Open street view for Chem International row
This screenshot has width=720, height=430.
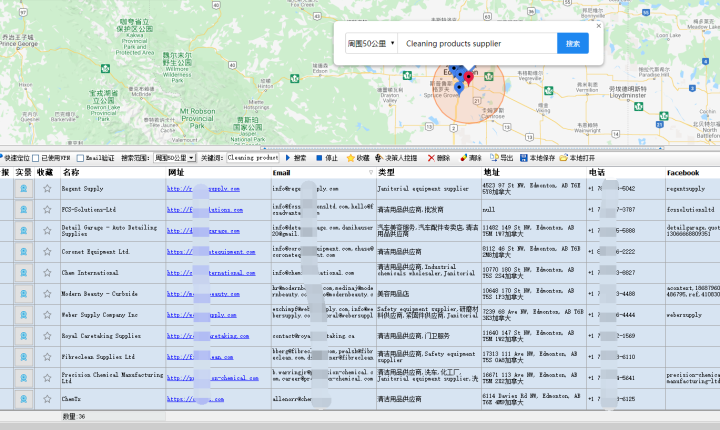pyautogui.click(x=23, y=273)
